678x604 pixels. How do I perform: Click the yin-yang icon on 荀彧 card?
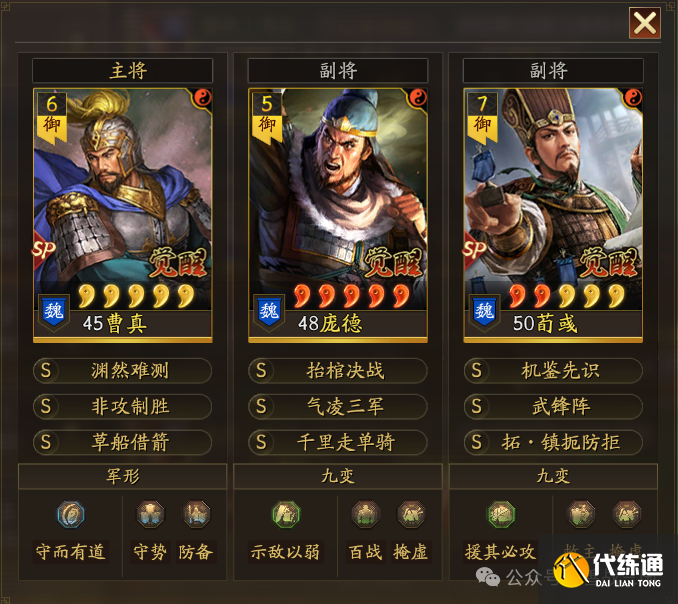pos(633,98)
